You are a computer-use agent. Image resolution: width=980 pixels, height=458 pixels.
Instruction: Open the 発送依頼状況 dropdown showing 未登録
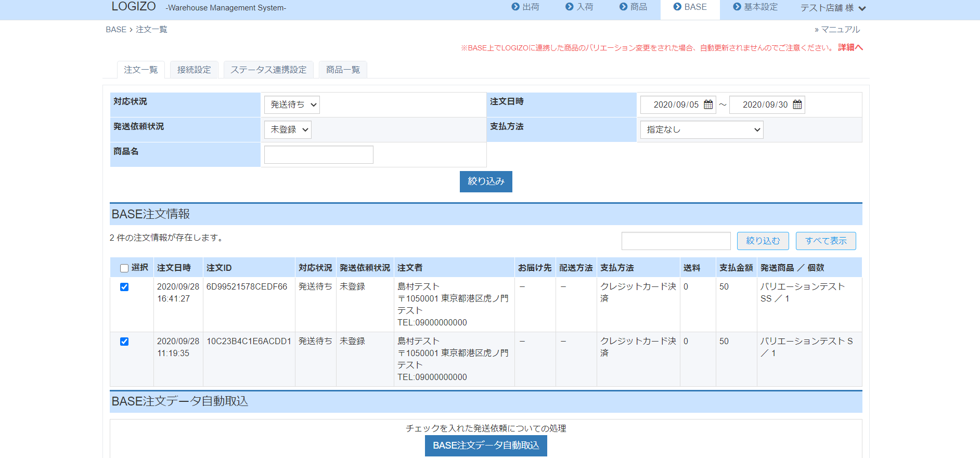[288, 129]
